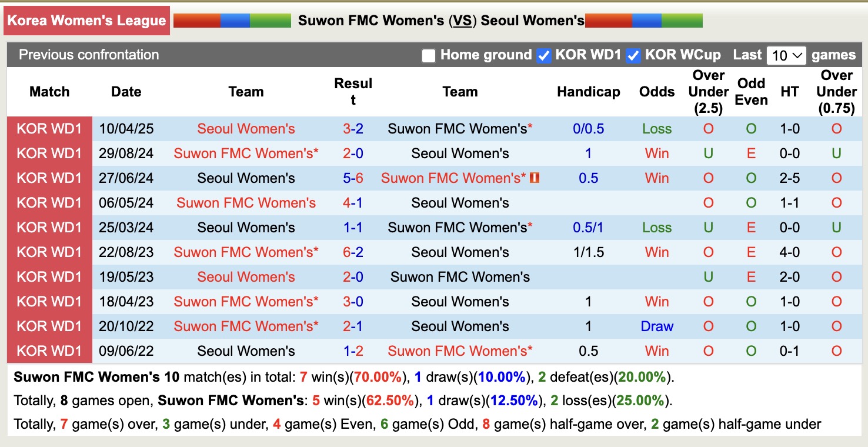Click the Date column header
The image size is (868, 447).
(126, 92)
